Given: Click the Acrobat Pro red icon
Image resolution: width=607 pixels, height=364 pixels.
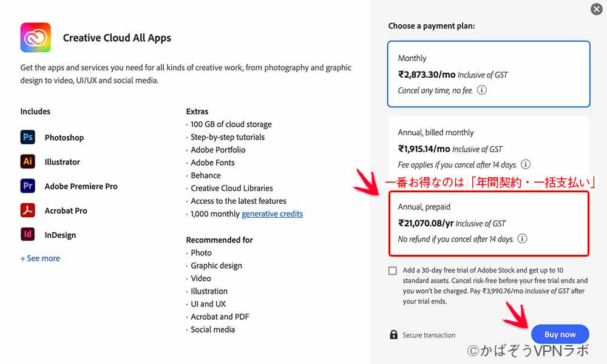Looking at the screenshot, I should (x=27, y=210).
